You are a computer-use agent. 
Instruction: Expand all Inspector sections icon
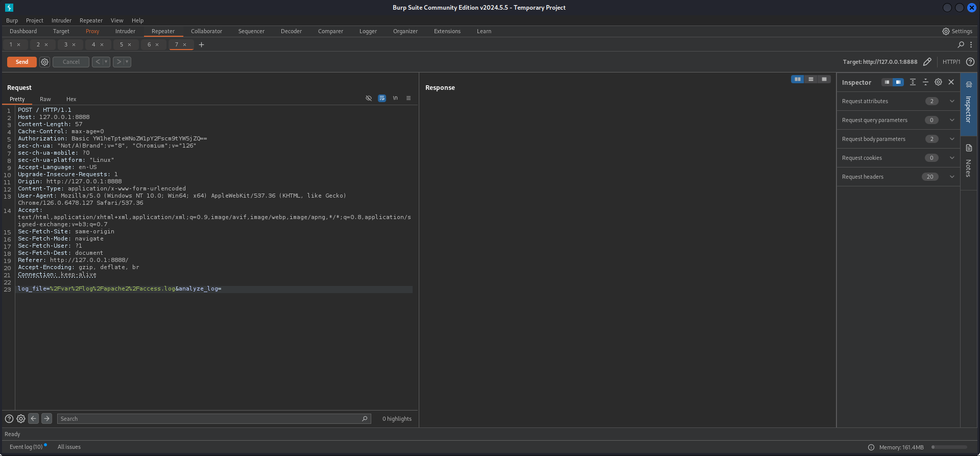click(x=913, y=82)
